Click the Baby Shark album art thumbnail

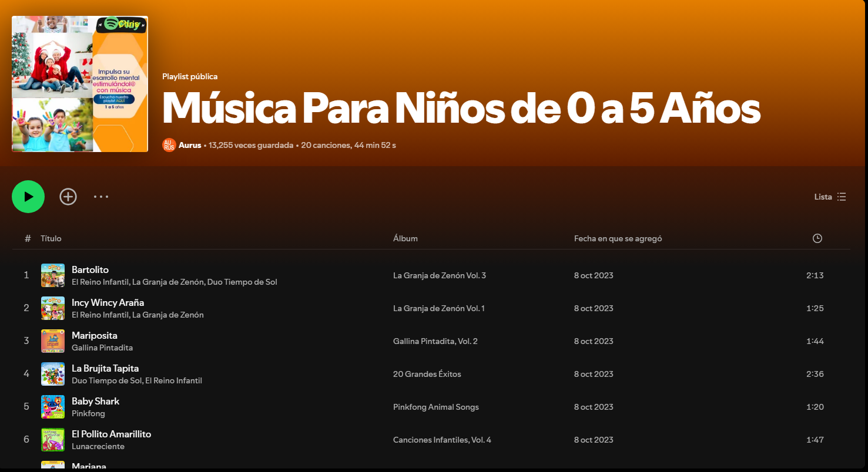pyautogui.click(x=53, y=407)
